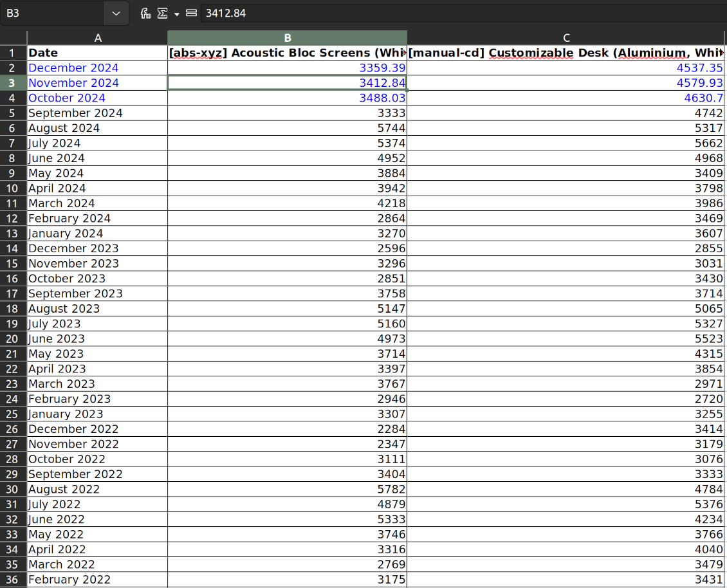
Task: Click the Date header cell
Action: [97, 53]
